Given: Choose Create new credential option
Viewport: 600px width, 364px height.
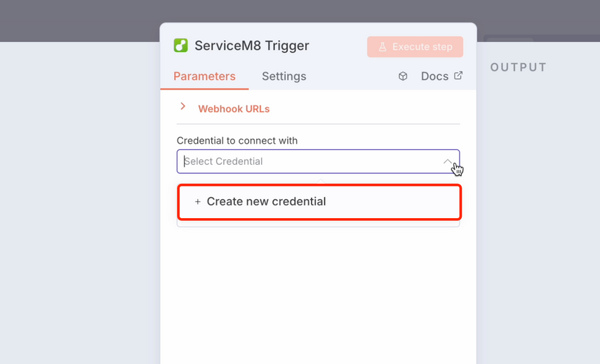Looking at the screenshot, I should (x=319, y=202).
